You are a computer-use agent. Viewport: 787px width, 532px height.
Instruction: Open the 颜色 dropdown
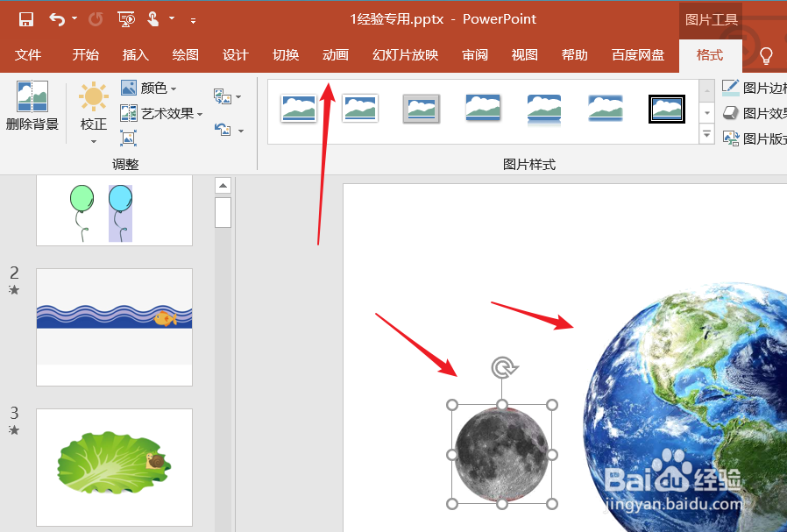click(x=149, y=88)
